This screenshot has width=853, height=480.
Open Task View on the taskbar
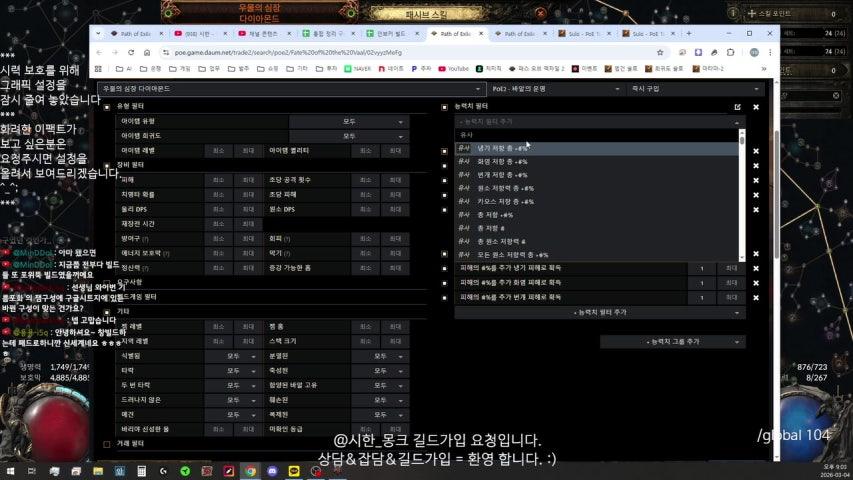[32, 471]
